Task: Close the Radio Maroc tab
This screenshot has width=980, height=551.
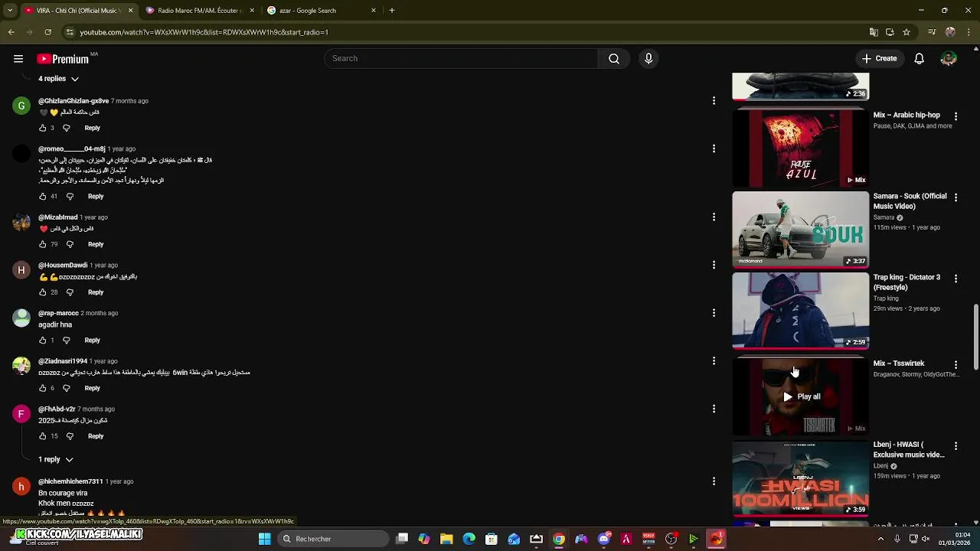Action: 251,11
